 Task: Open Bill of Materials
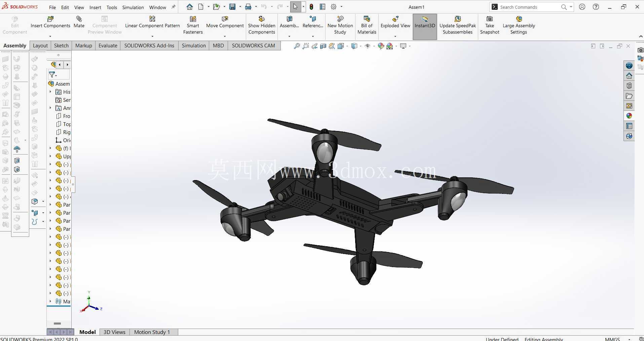pyautogui.click(x=367, y=25)
